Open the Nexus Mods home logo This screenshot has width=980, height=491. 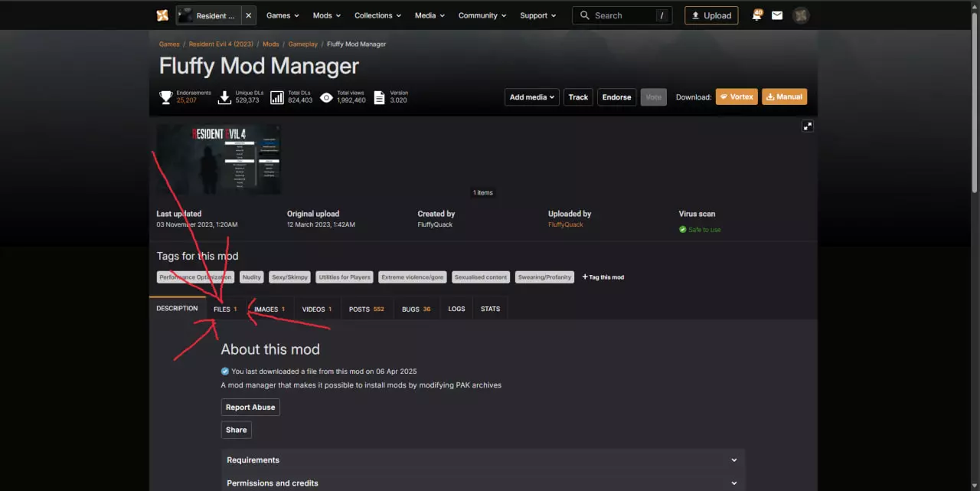coord(162,15)
